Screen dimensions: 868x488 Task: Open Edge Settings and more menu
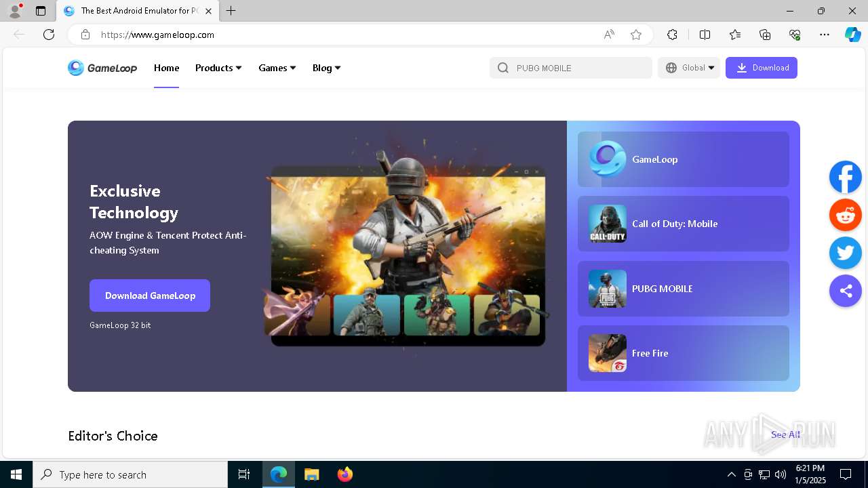[x=825, y=35]
